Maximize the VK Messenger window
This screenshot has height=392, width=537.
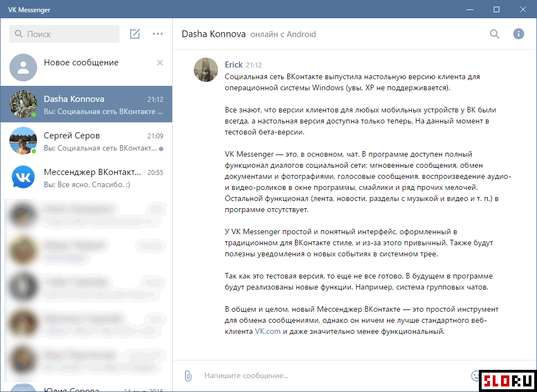click(497, 9)
